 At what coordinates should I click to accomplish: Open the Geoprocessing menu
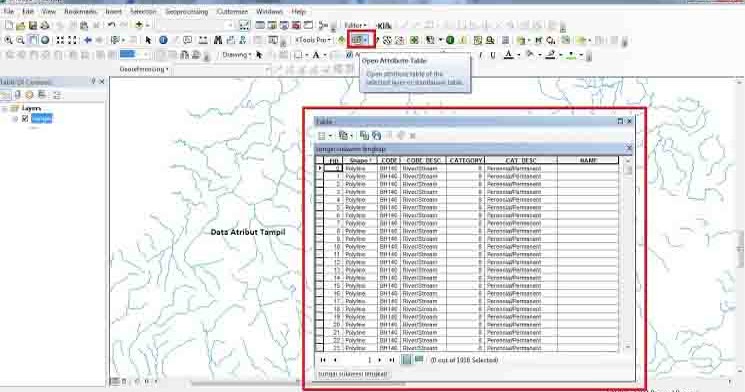click(x=187, y=11)
